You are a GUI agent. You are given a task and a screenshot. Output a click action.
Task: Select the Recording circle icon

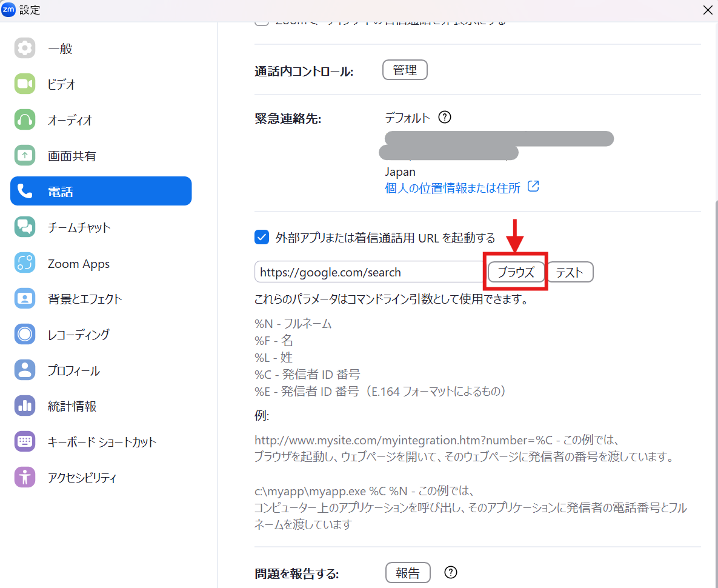click(x=25, y=334)
